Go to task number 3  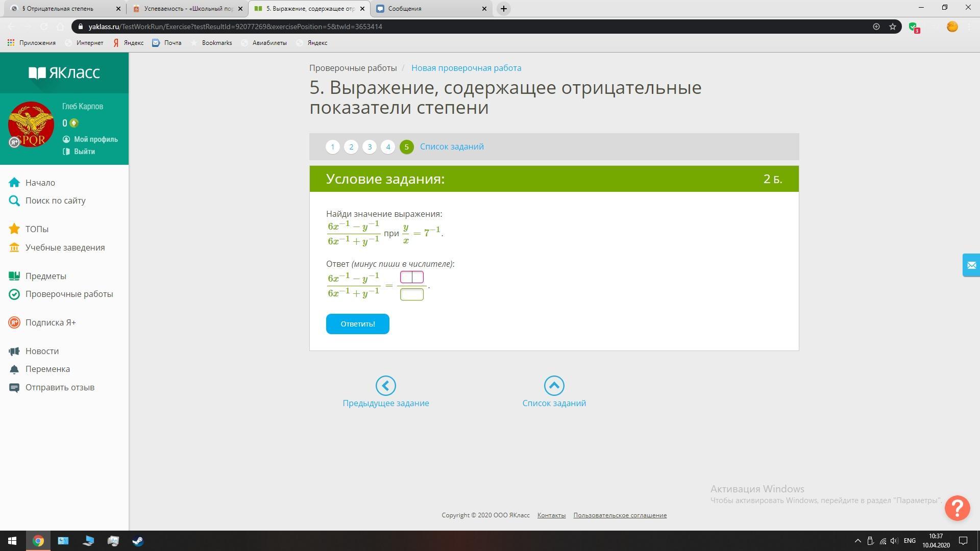tap(370, 147)
